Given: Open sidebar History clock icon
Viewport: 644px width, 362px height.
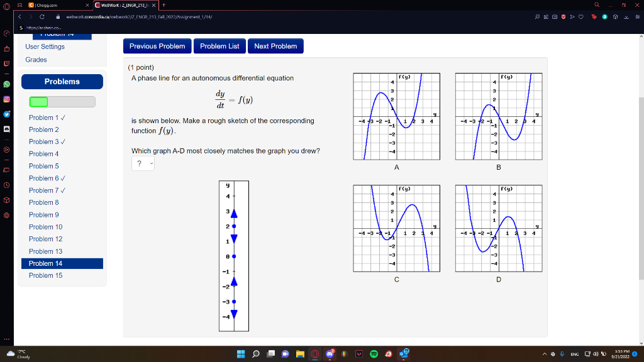Looking at the screenshot, I should [x=6, y=185].
